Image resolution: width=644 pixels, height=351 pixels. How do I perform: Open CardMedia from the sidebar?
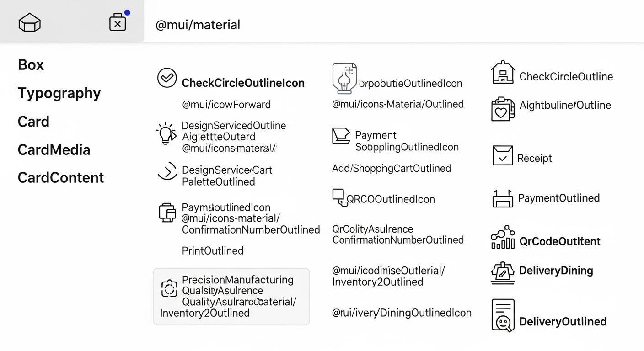coord(54,150)
